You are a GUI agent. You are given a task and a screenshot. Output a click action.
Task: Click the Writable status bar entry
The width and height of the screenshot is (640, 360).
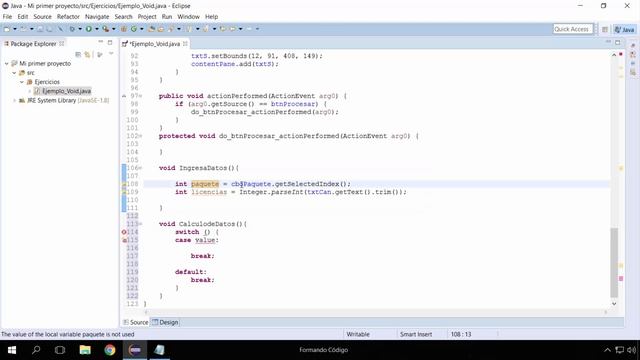pos(358,334)
